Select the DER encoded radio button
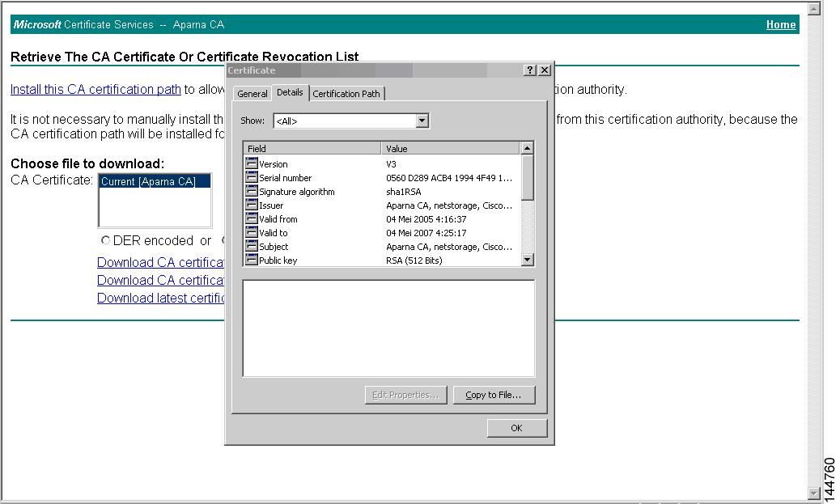 (x=104, y=240)
